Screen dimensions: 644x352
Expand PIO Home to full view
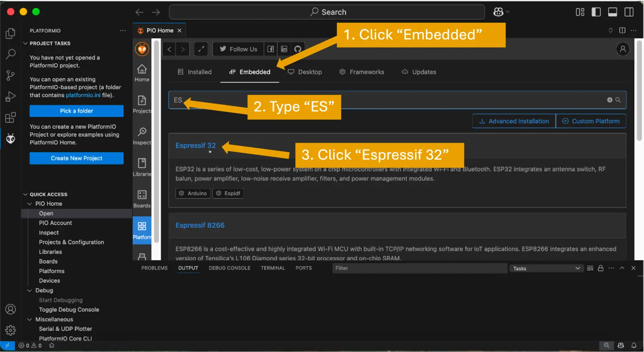click(x=201, y=49)
